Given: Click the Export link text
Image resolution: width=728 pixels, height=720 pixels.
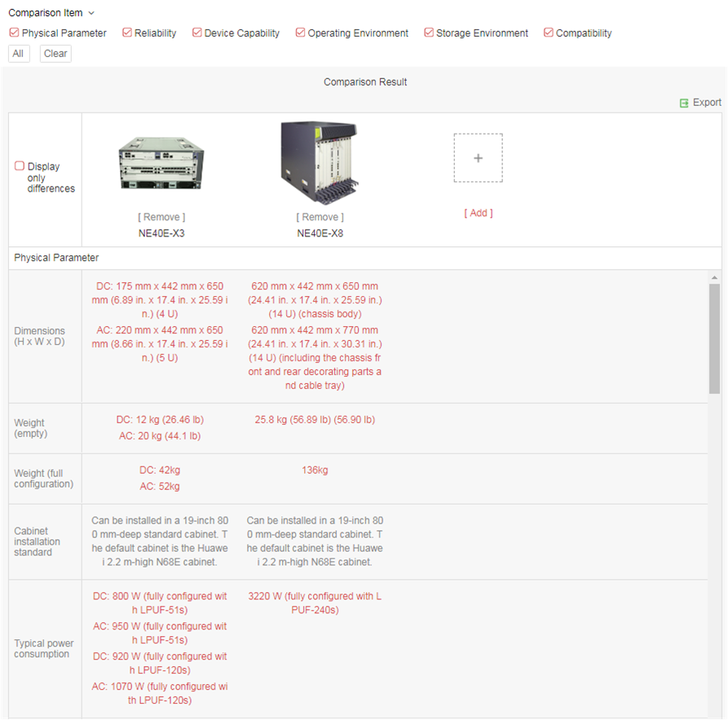Looking at the screenshot, I should 707,102.
